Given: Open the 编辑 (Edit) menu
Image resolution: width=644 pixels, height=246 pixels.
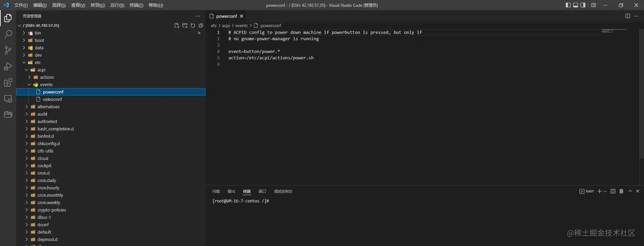Looking at the screenshot, I should (x=40, y=5).
